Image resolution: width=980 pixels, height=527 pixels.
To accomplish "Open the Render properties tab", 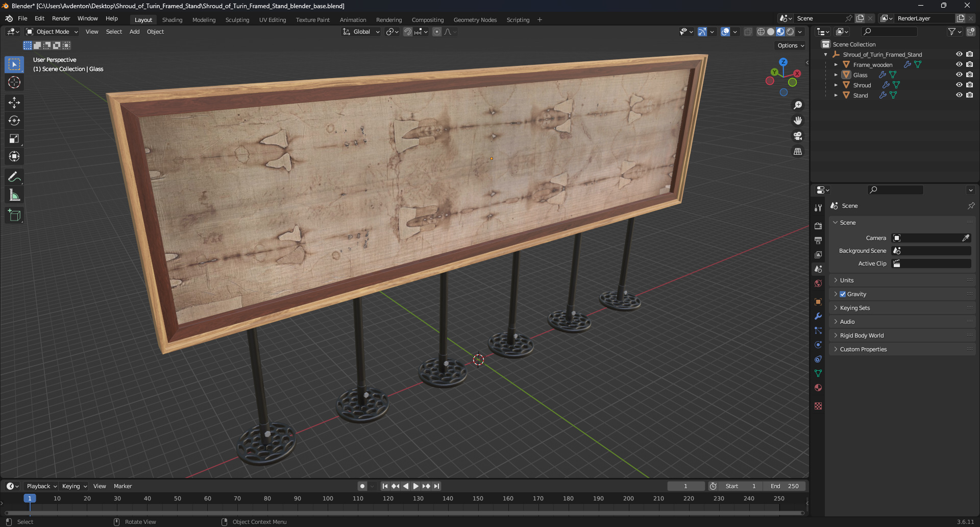I will [x=818, y=226].
